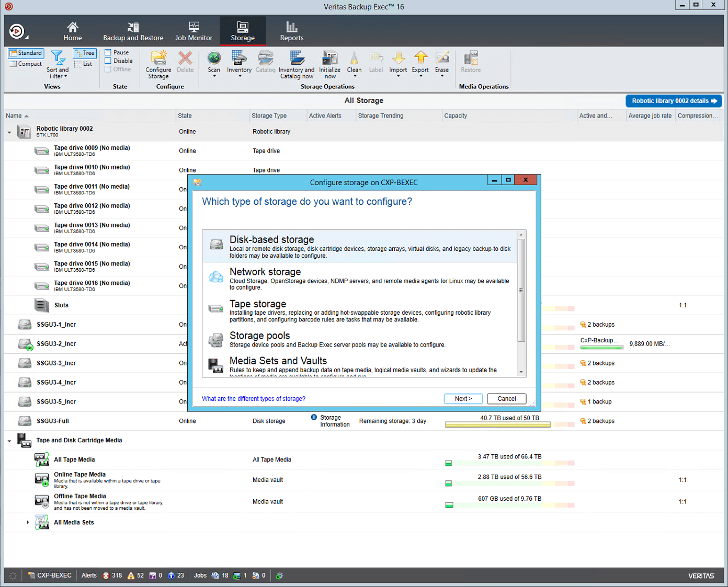
Task: Open the Catalog operation
Action: [x=266, y=63]
